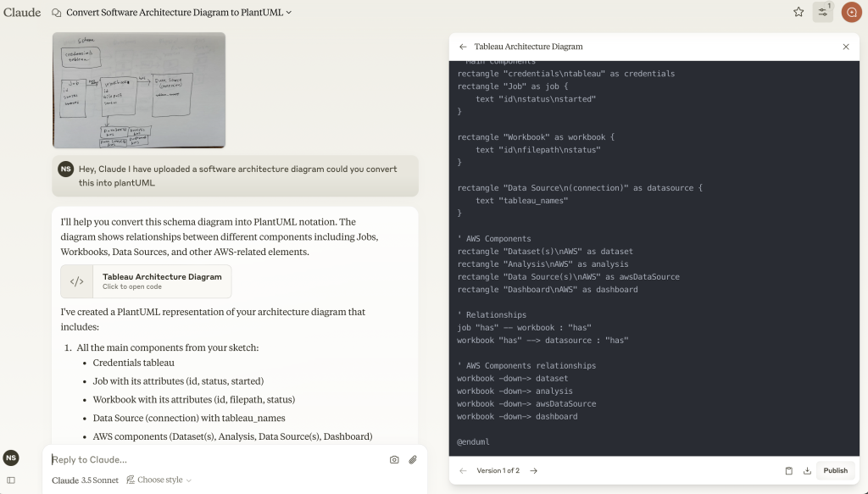Open the Choose style dropdown

pos(159,480)
